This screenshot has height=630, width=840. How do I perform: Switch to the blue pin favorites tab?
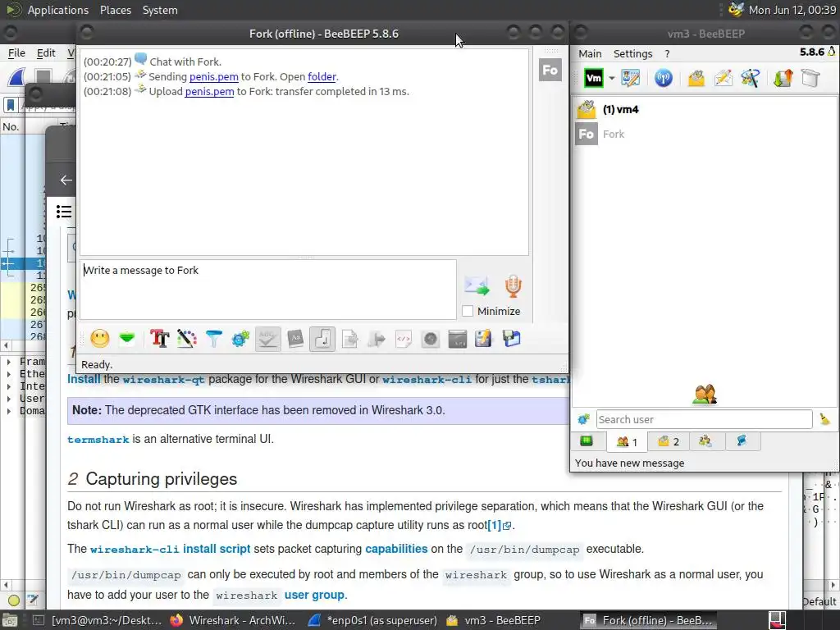coord(742,441)
